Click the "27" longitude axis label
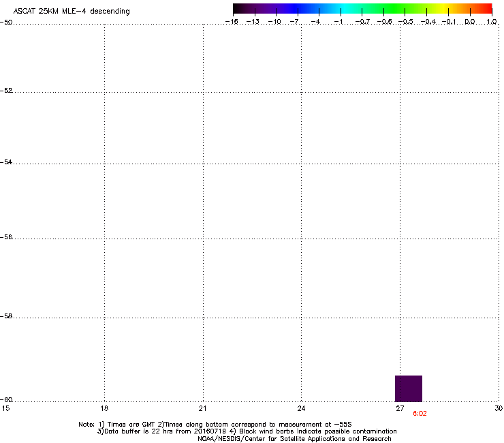 (x=400, y=408)
